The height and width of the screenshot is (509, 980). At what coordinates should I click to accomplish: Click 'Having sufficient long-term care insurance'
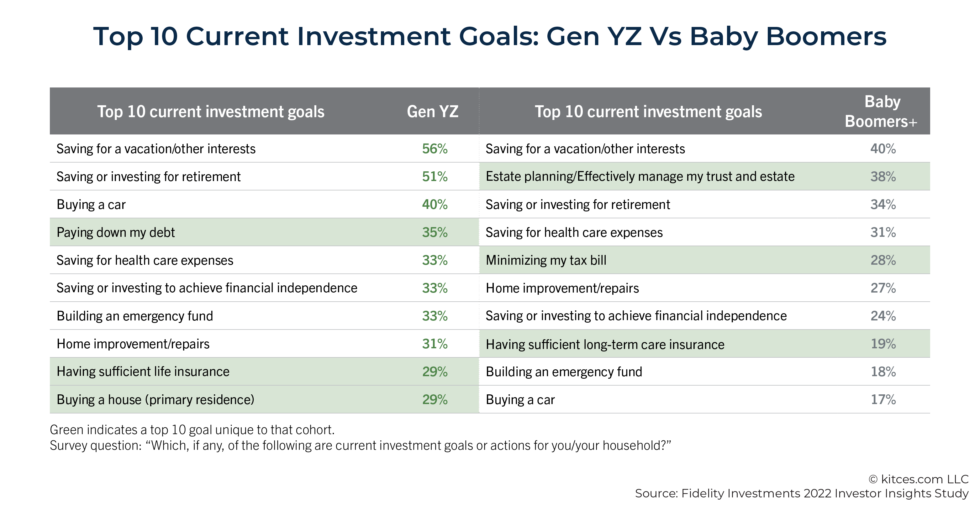coord(605,345)
